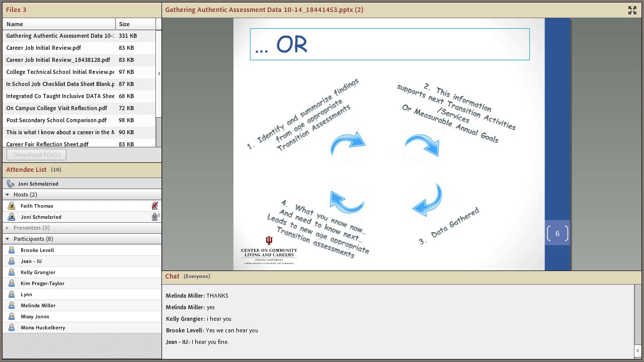Click chat message Brooke Levell: Yes we can hear you
Screen dimensions: 644x362
click(212, 330)
